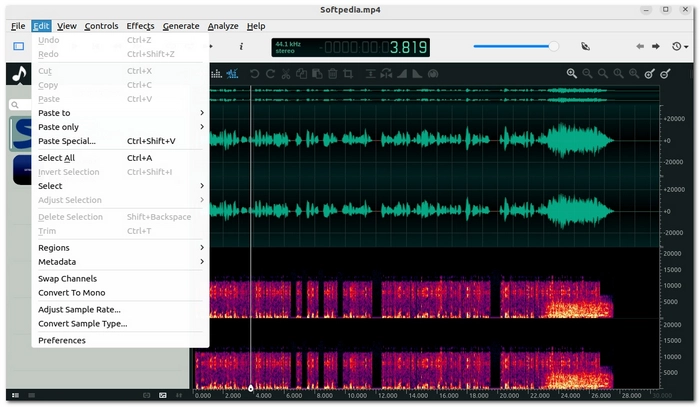The image size is (700, 407).
Task: Go back with the left arrow icon
Action: [640, 46]
